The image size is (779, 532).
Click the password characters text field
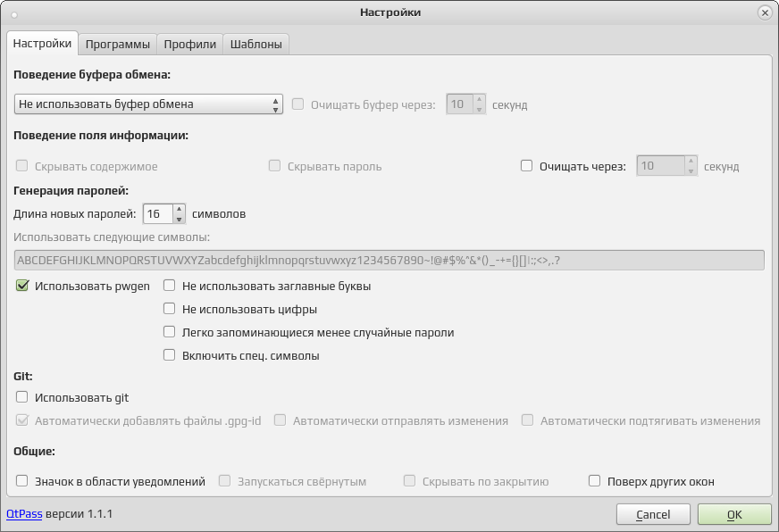389,260
